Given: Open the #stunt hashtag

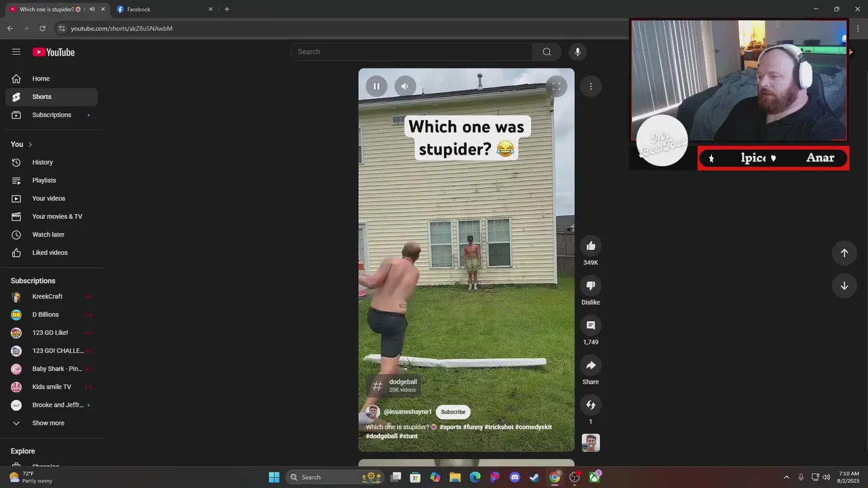Looking at the screenshot, I should click(x=408, y=436).
